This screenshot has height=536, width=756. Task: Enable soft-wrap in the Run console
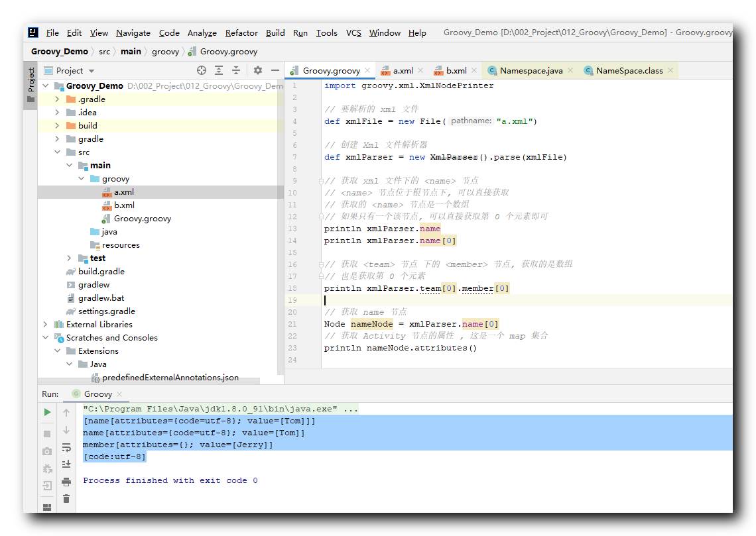[66, 448]
